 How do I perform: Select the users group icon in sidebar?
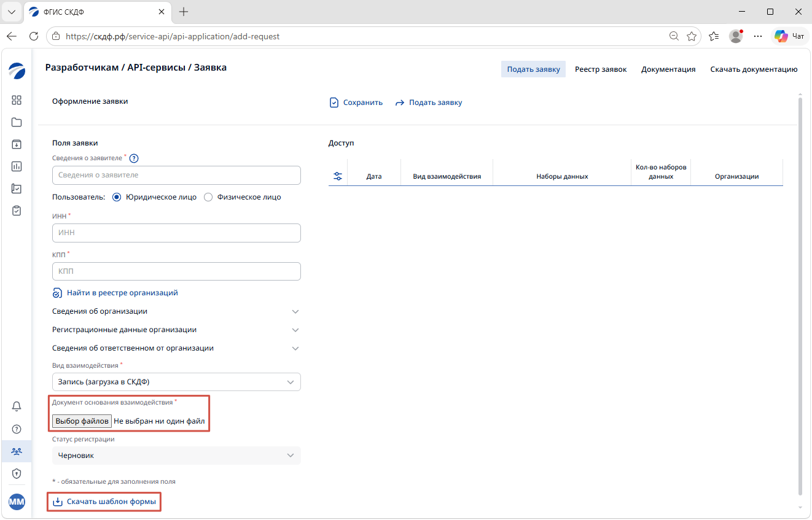point(17,451)
